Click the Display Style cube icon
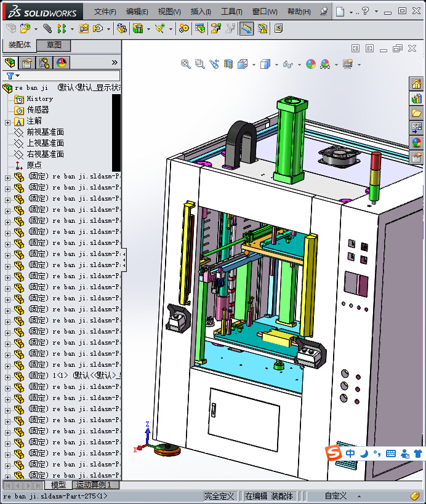The image size is (426, 504). point(265,64)
